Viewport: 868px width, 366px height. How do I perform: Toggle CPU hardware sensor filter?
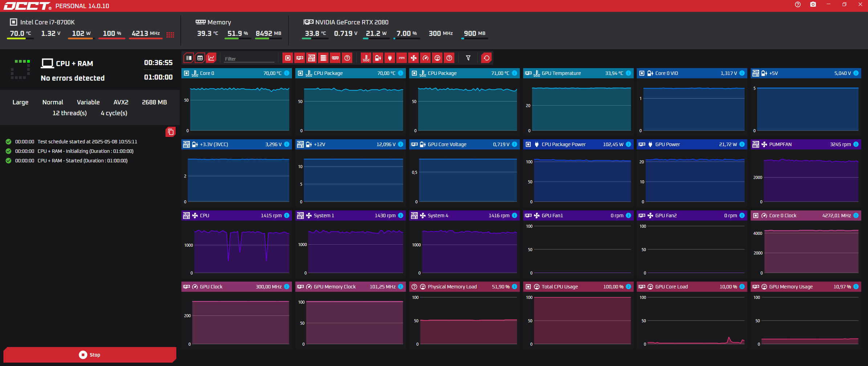(x=288, y=58)
